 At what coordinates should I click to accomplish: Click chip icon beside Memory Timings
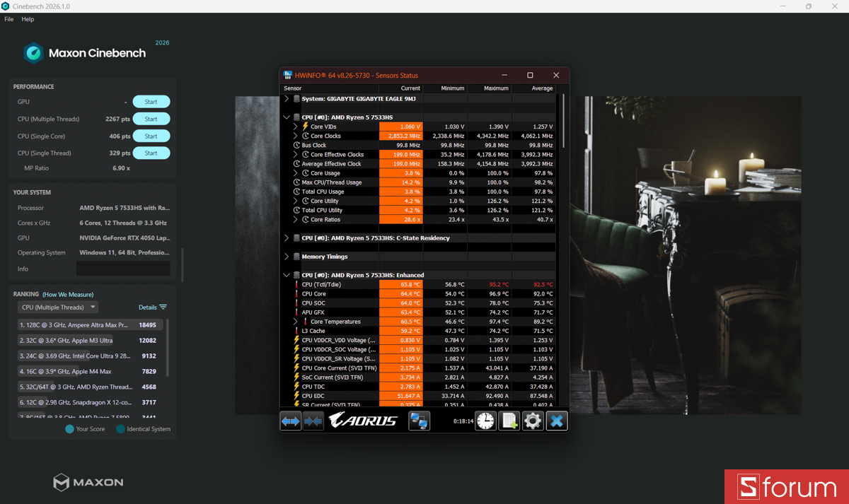[x=296, y=257]
